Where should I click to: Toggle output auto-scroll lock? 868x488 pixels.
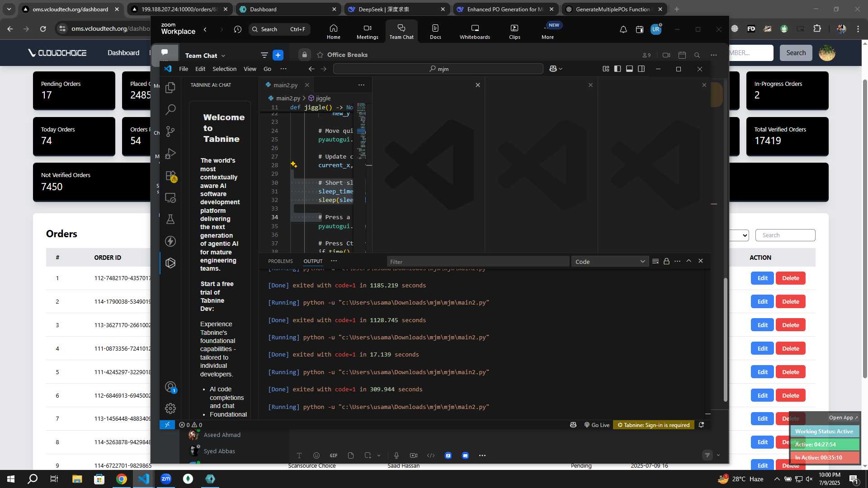[x=666, y=261]
